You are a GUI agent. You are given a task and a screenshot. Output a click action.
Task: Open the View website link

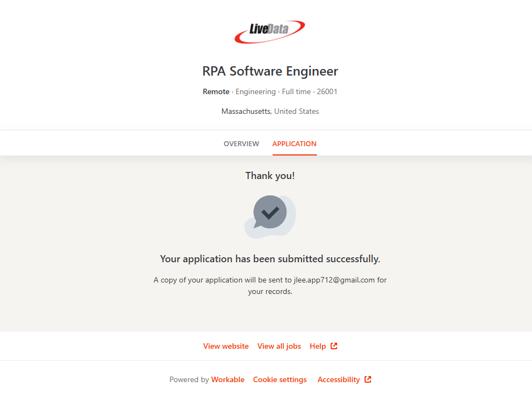point(225,346)
